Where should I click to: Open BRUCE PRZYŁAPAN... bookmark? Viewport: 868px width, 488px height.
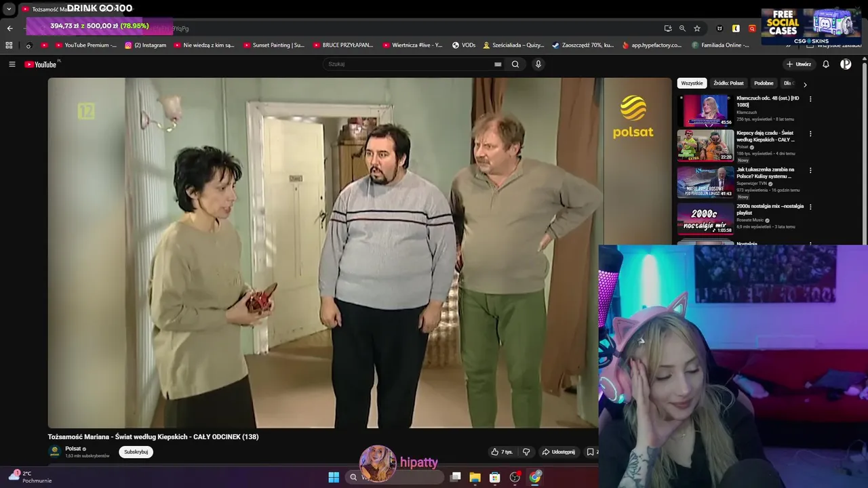343,45
